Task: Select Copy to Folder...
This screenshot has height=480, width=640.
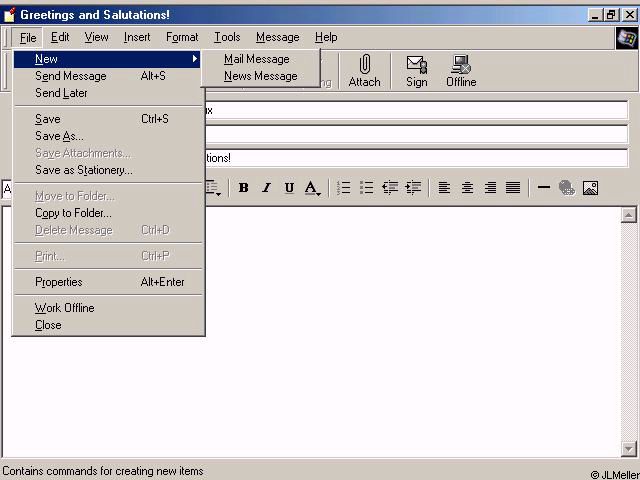Action: 108,213
